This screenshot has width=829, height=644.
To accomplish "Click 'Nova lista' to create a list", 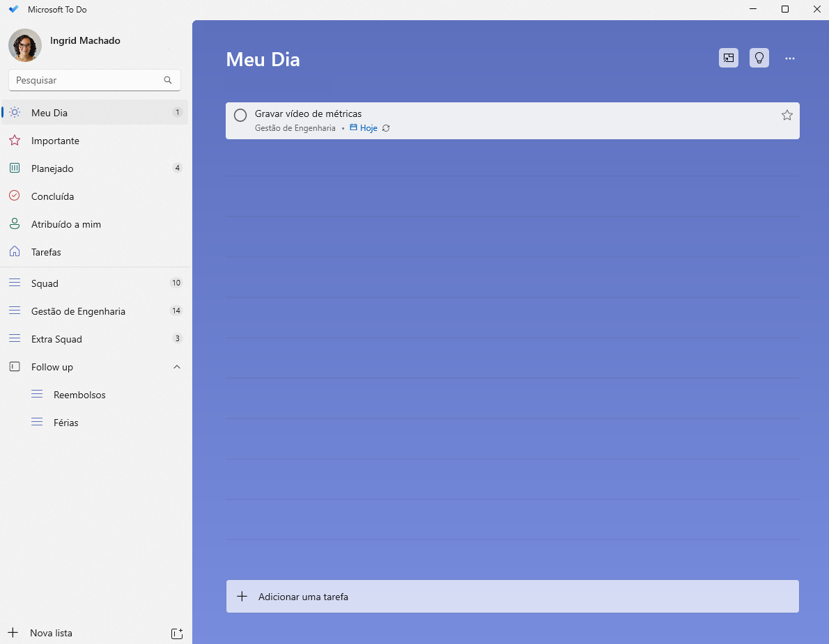I will (50, 632).
